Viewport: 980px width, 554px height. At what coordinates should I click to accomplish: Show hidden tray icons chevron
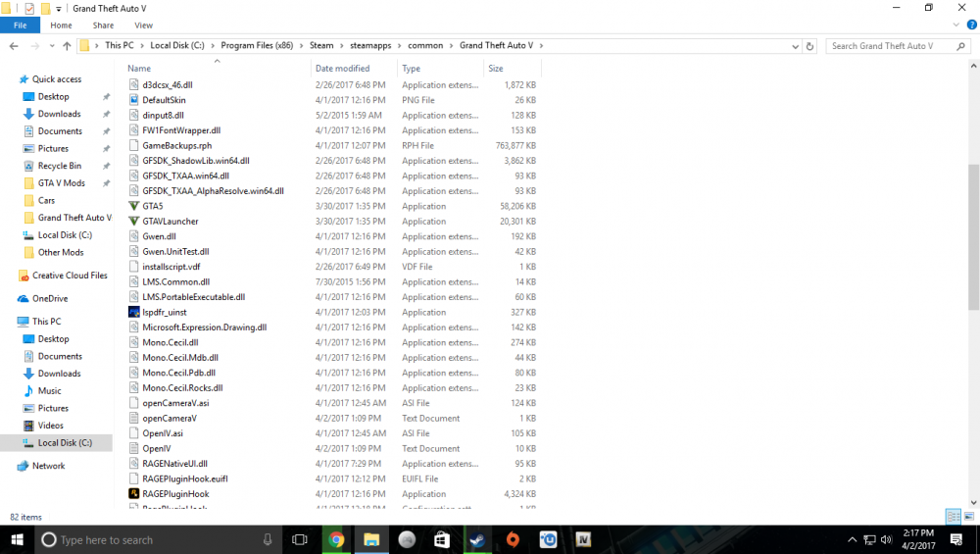[852, 539]
